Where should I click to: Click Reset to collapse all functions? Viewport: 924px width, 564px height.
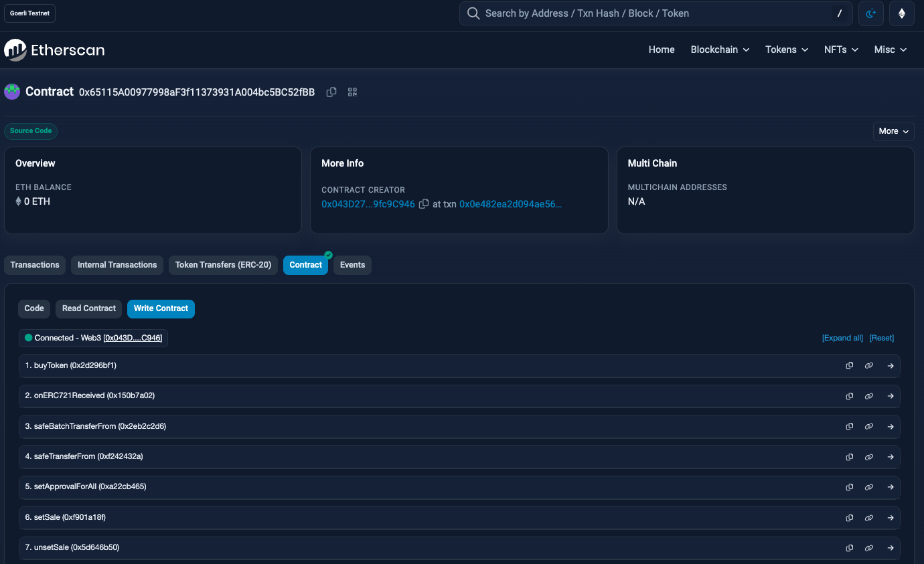881,338
